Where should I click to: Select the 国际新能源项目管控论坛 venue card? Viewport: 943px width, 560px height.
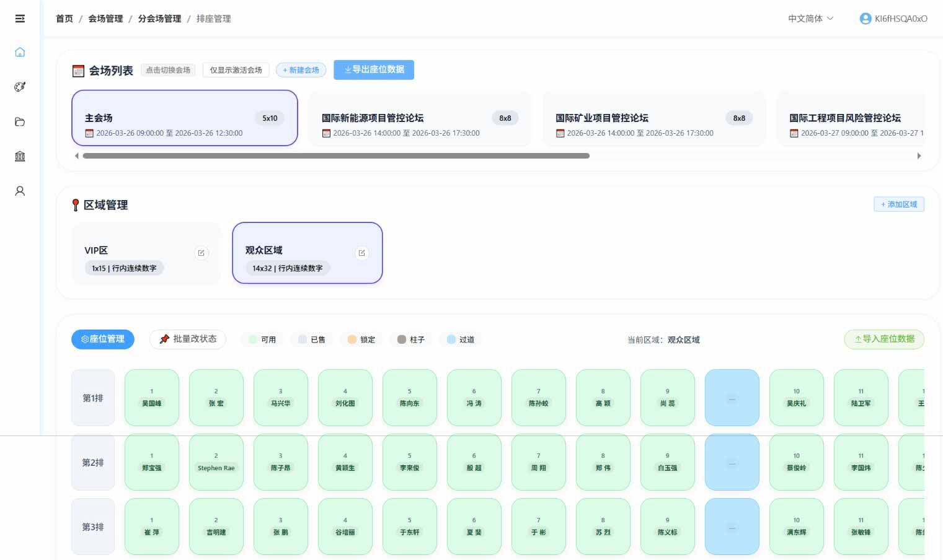(420, 118)
